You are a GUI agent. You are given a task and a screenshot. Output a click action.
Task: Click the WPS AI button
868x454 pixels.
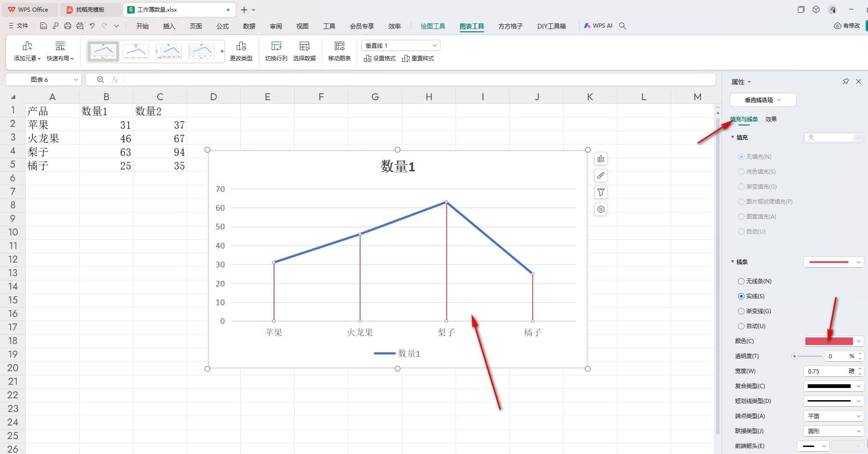(x=598, y=26)
